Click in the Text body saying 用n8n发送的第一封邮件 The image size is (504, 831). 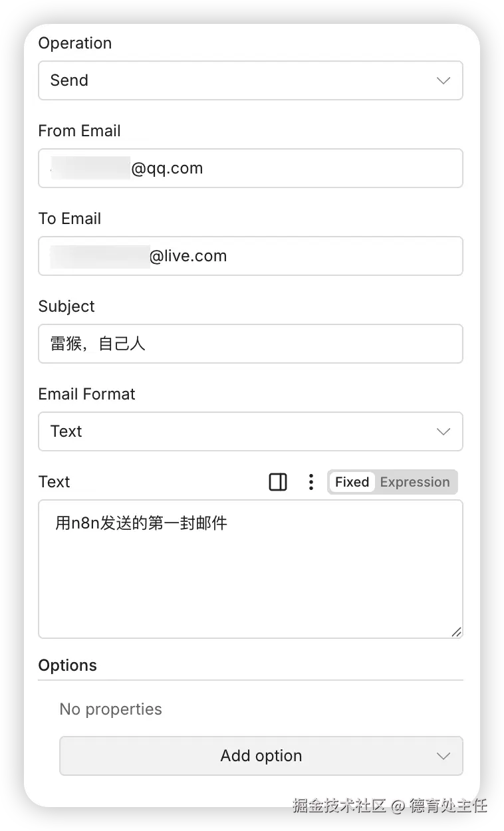point(251,569)
